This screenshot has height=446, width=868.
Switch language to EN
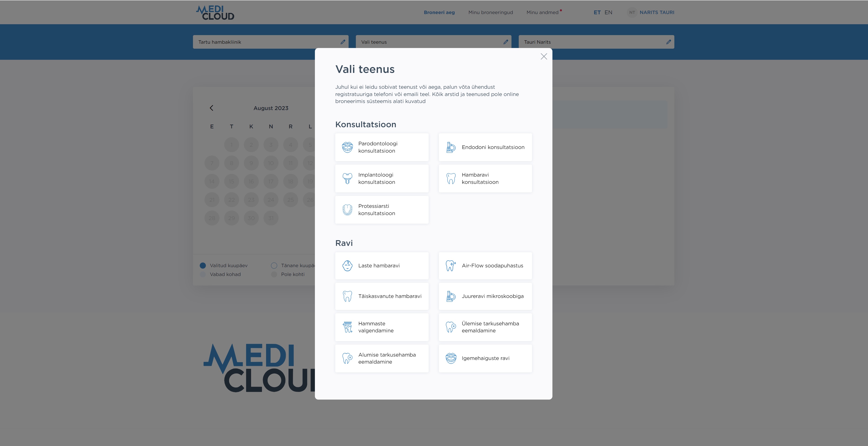608,12
